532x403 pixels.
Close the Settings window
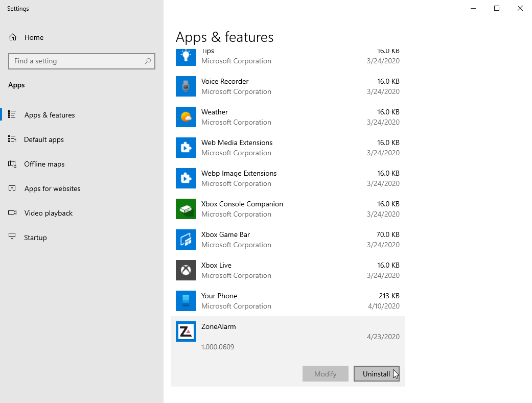(520, 8)
